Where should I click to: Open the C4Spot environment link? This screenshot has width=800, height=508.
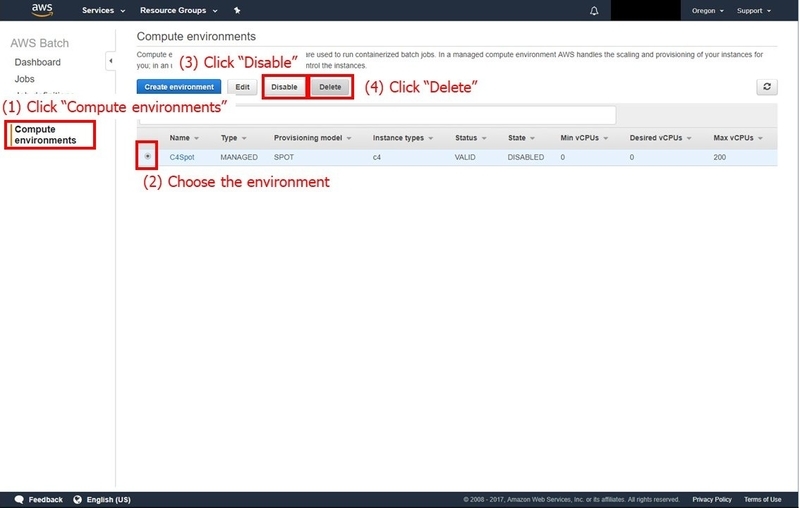pos(182,157)
